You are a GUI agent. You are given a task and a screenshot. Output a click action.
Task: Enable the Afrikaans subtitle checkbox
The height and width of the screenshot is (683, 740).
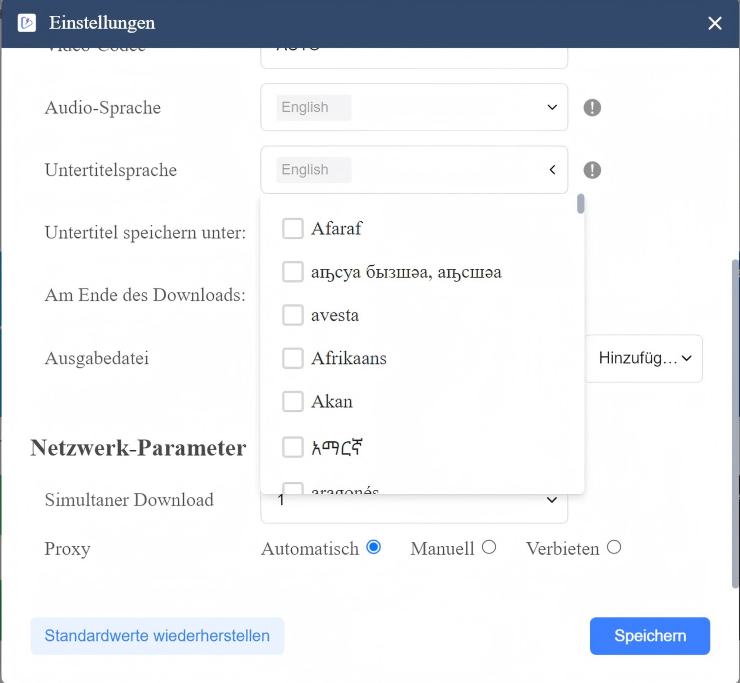click(x=293, y=358)
